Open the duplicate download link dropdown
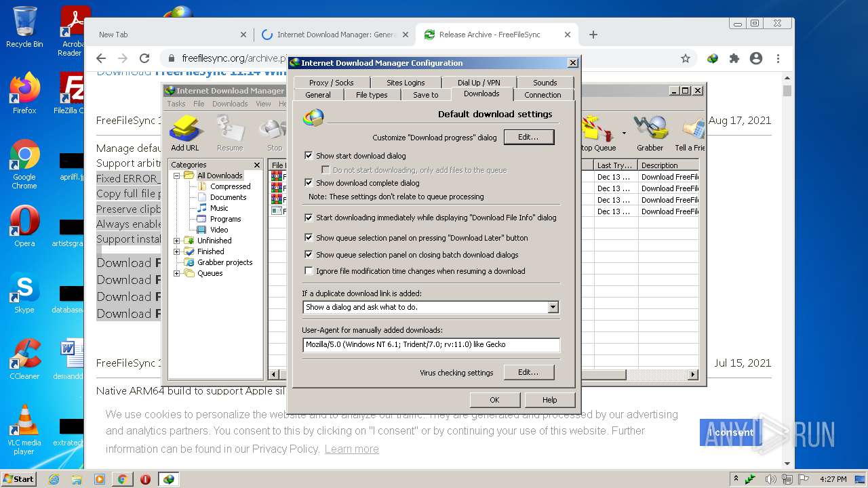The image size is (868, 488). pos(553,307)
